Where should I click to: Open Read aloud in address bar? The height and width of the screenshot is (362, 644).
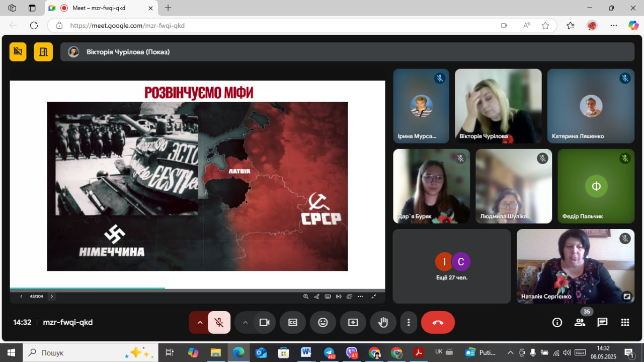527,26
